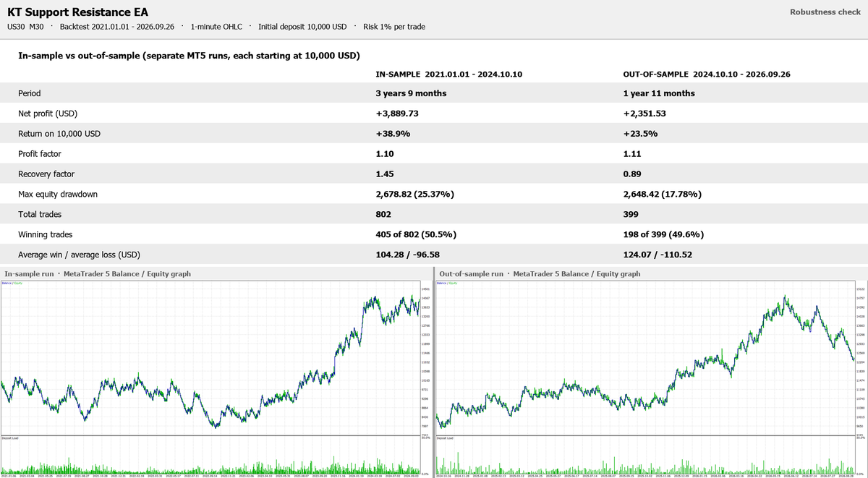Viewport: 868px width, 478px height.
Task: Select the OUT-OF-SAMPLE column header
Action: tap(705, 74)
